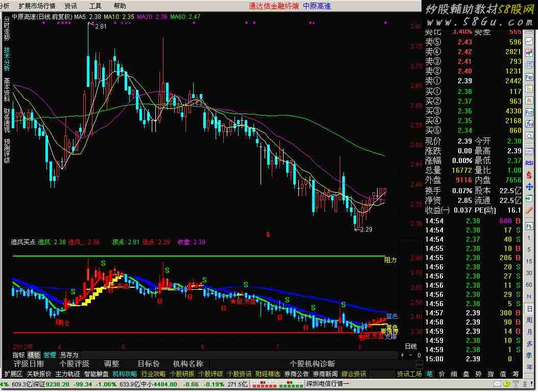Screen dimensions: 538x392
Task: Zoom out chart with - button
Action: (x=410, y=355)
